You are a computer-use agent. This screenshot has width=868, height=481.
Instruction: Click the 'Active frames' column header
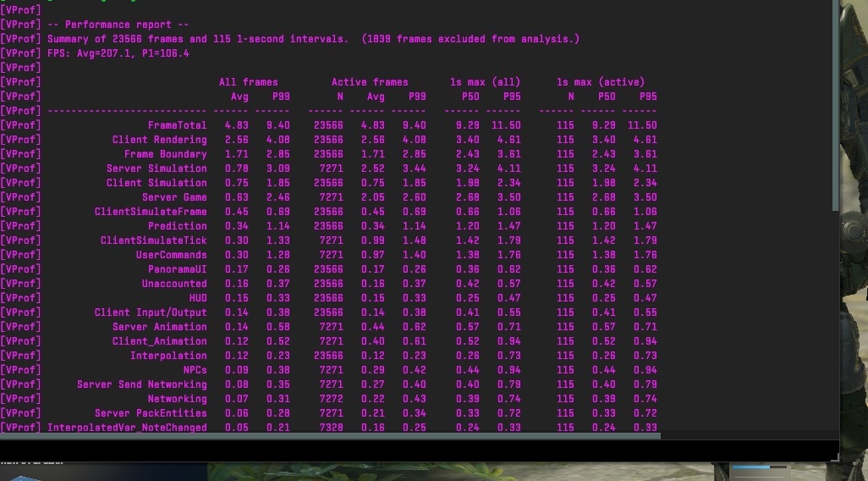[370, 83]
